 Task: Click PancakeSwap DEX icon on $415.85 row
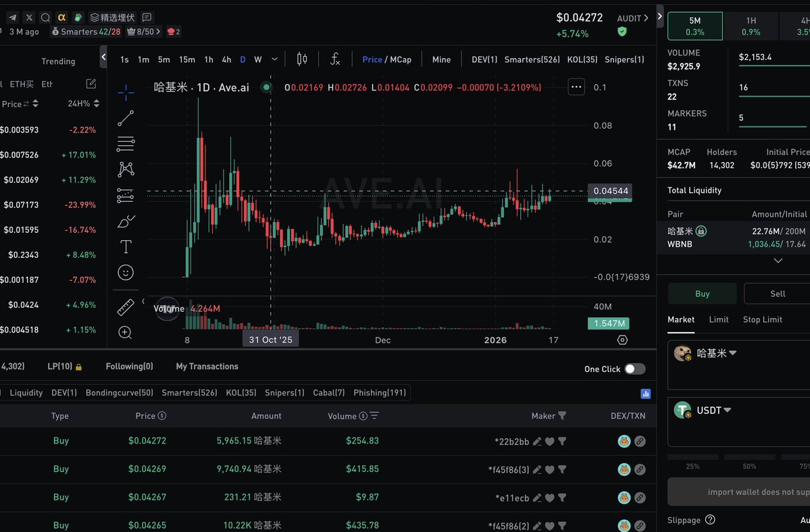(624, 470)
